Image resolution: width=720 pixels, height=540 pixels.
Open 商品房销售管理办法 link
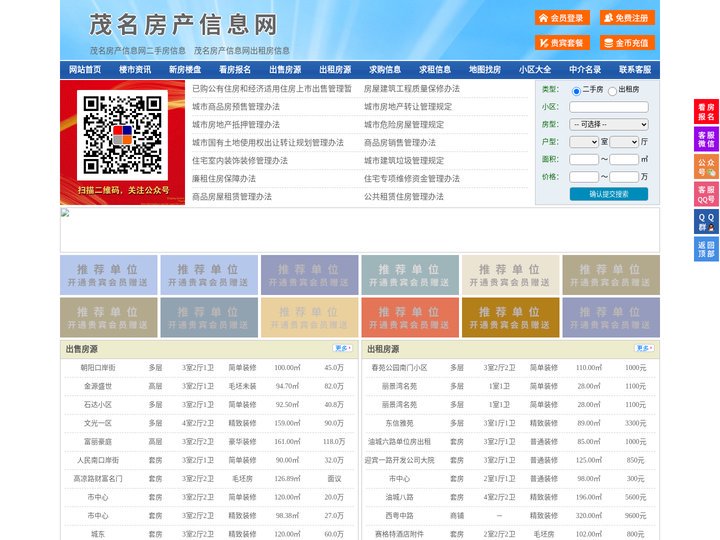400,142
